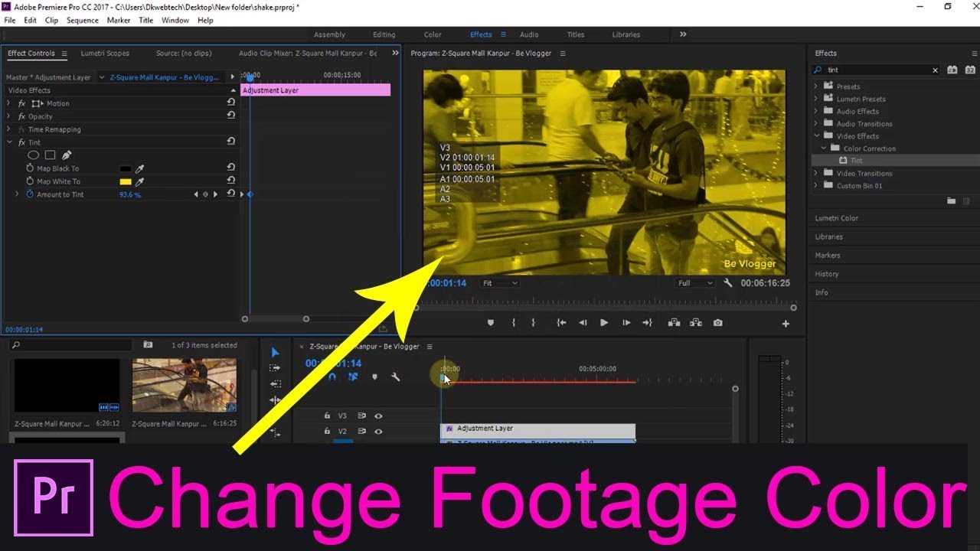Viewport: 980px width, 551px height.
Task: Select the free draw bezier pen mask
Action: click(67, 155)
